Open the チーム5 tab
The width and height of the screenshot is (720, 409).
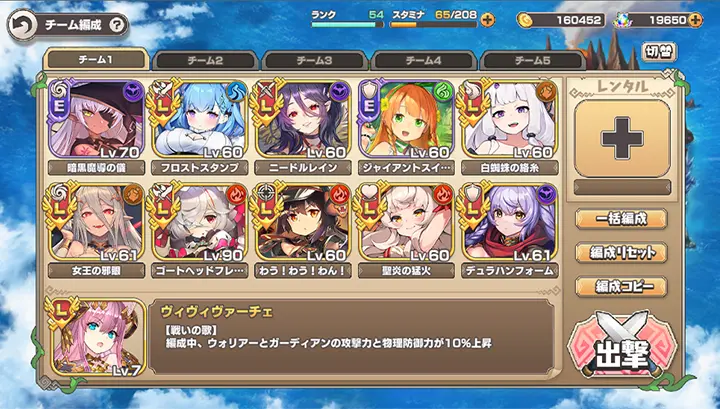tap(533, 61)
